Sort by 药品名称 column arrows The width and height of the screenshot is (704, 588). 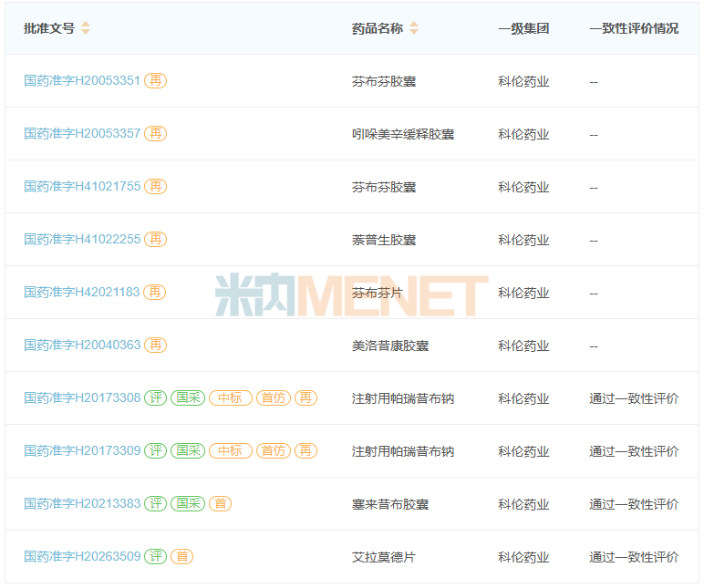click(x=414, y=28)
